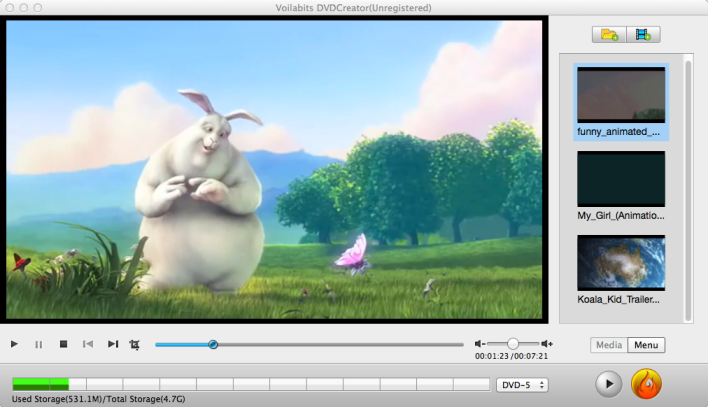Viewport: 708px width, 407px height.
Task: Click the playback seek slider handle
Action: click(x=213, y=345)
